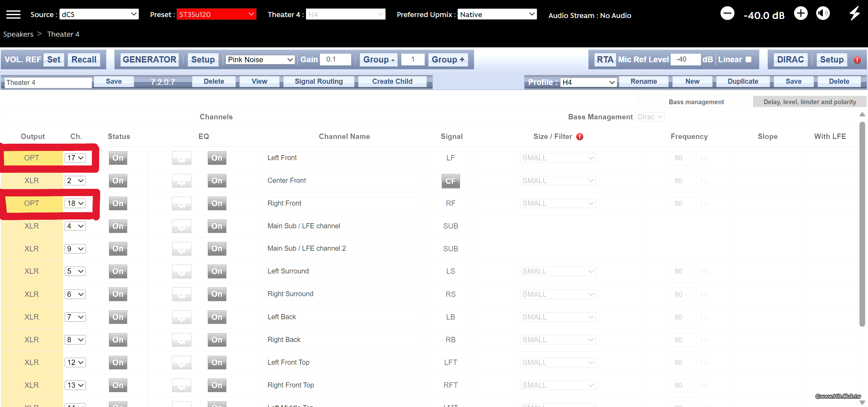The image size is (868, 407).
Task: Click the Create Child button
Action: pos(392,81)
